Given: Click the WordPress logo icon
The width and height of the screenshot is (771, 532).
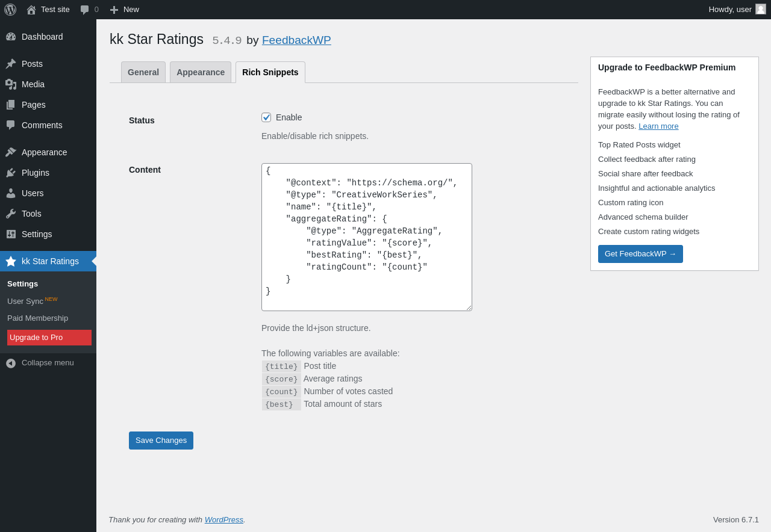Looking at the screenshot, I should tap(10, 10).
